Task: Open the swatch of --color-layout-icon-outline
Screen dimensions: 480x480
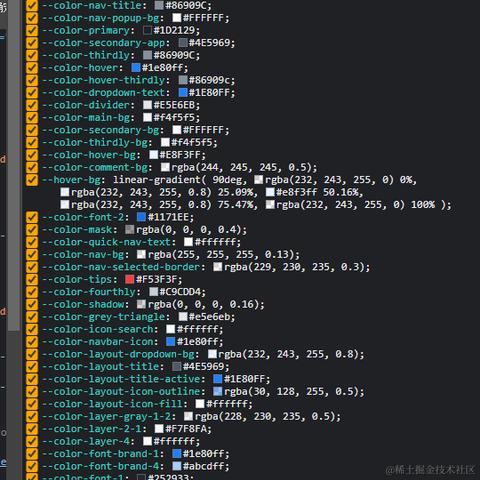Action: click(x=218, y=391)
